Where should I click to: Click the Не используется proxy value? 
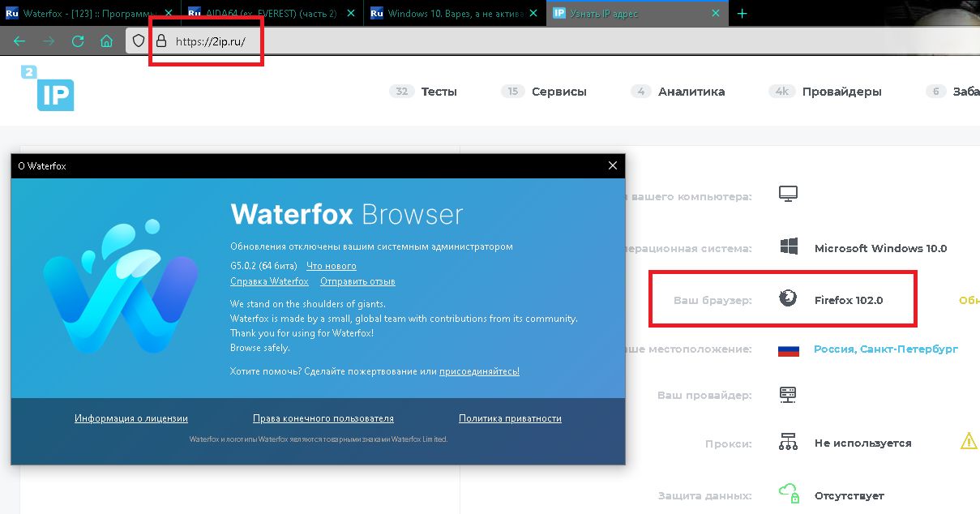pyautogui.click(x=862, y=443)
